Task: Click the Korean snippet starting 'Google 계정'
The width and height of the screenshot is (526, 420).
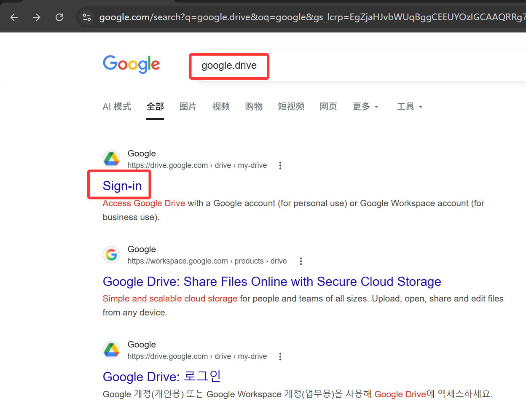Action: click(x=298, y=394)
